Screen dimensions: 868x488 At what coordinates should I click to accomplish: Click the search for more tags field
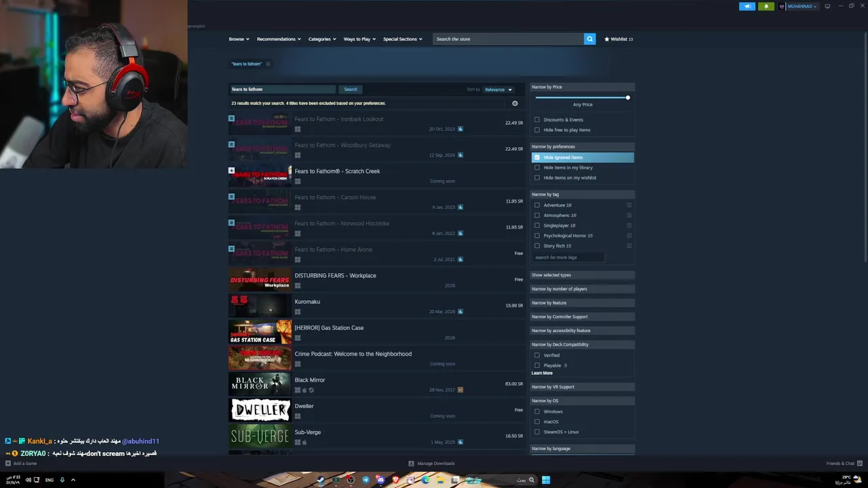(568, 258)
